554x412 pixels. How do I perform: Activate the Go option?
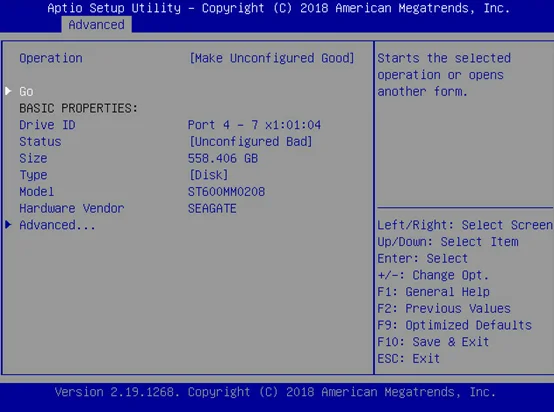tap(26, 92)
